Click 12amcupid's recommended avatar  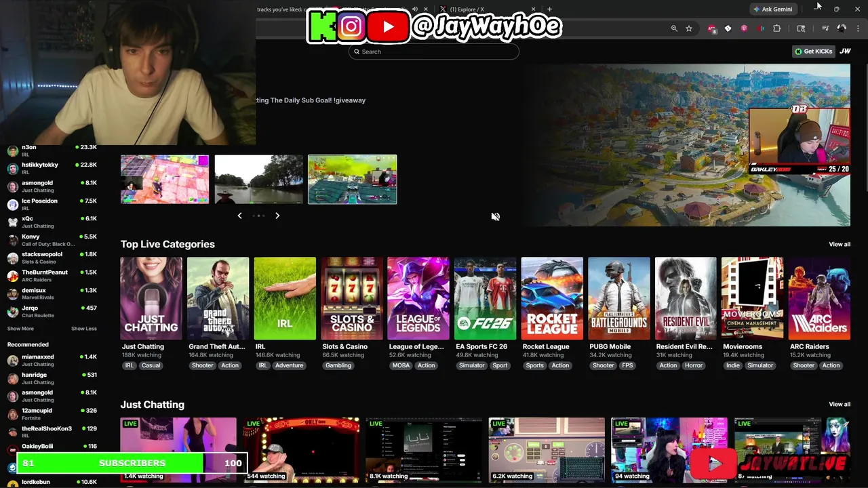(13, 414)
